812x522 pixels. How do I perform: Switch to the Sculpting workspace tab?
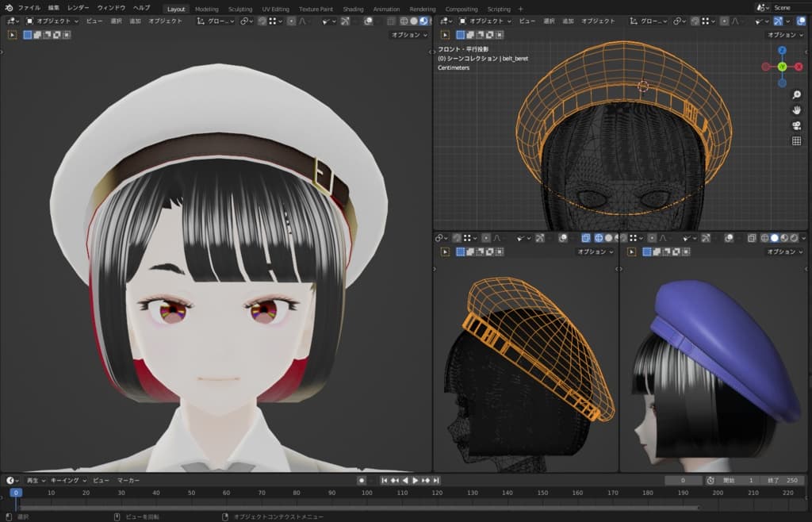tap(240, 9)
